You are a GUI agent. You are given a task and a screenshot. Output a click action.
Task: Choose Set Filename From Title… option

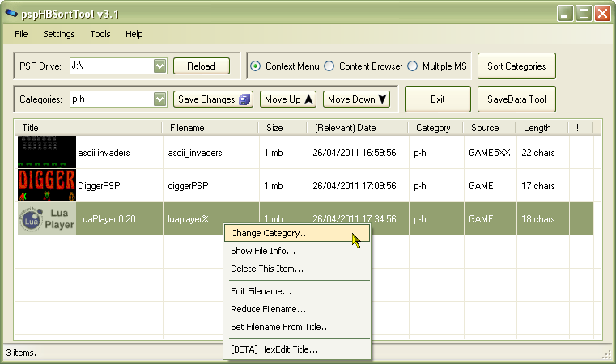point(296,327)
